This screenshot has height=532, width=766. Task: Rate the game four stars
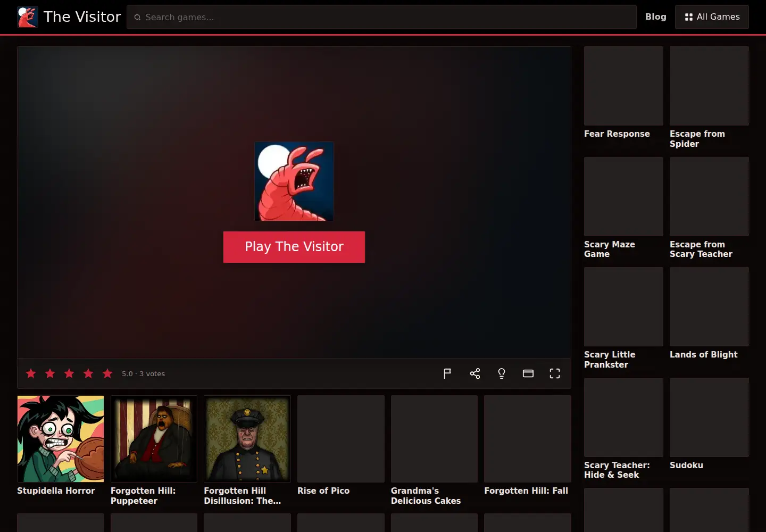click(88, 373)
